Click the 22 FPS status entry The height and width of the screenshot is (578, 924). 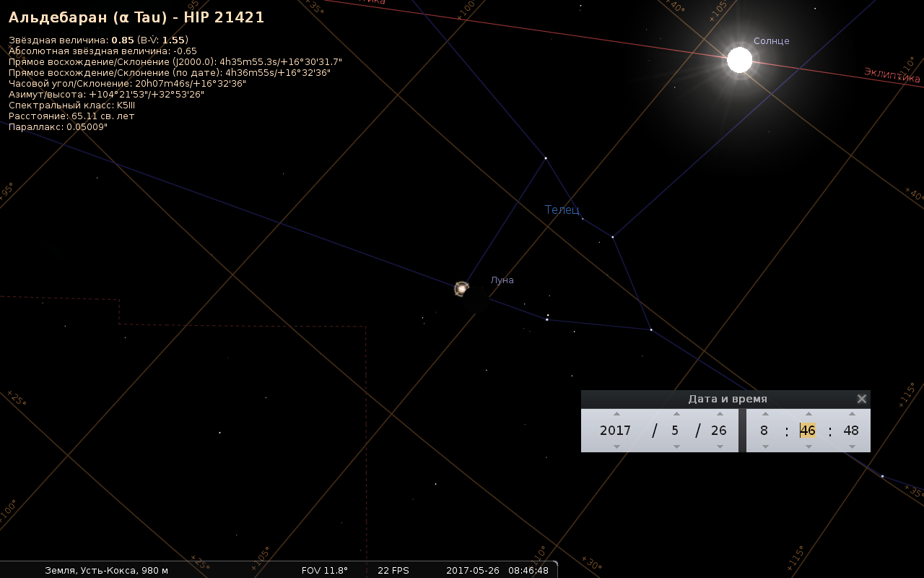(x=393, y=570)
